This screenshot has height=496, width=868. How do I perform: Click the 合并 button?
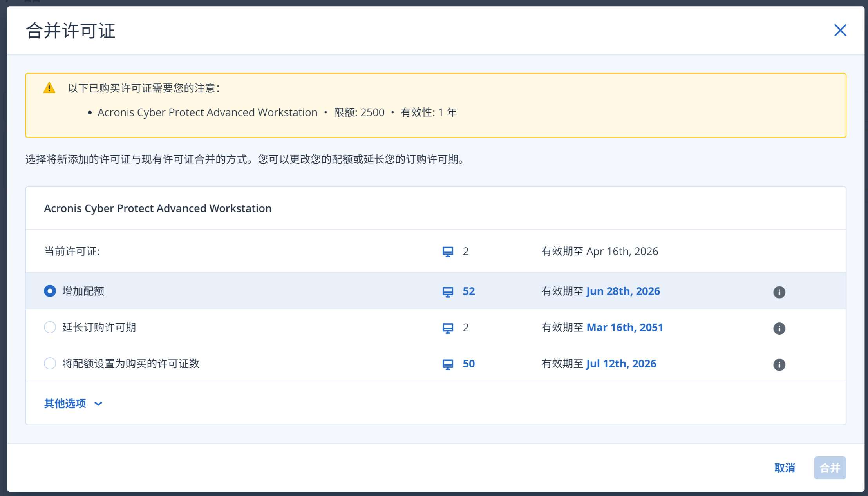click(830, 468)
